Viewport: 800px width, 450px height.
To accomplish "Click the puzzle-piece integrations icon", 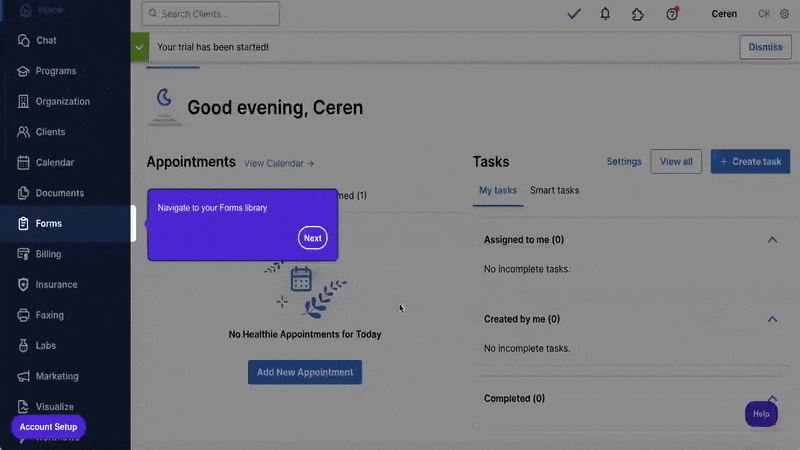I will point(638,14).
